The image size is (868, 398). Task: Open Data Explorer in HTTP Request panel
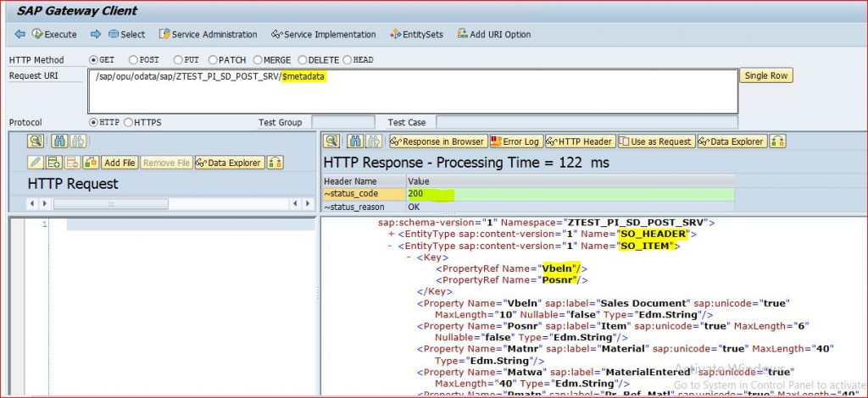tap(229, 163)
